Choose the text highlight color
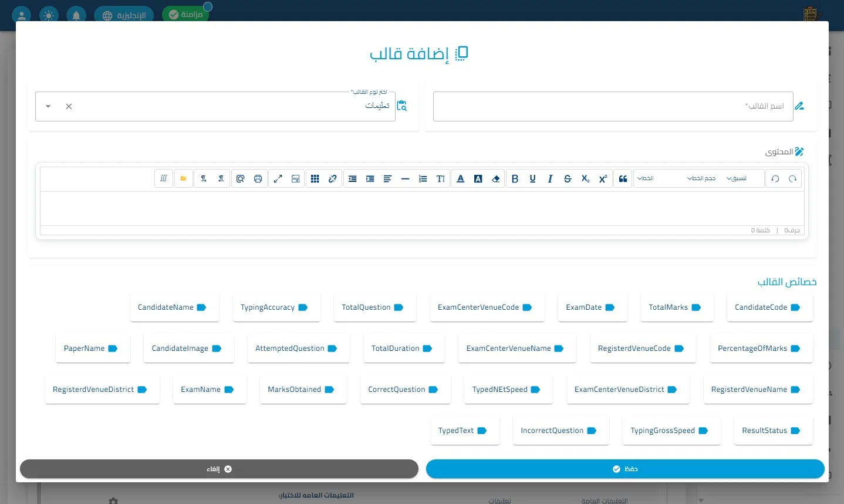Screen dimensions: 844x504 click(478, 178)
